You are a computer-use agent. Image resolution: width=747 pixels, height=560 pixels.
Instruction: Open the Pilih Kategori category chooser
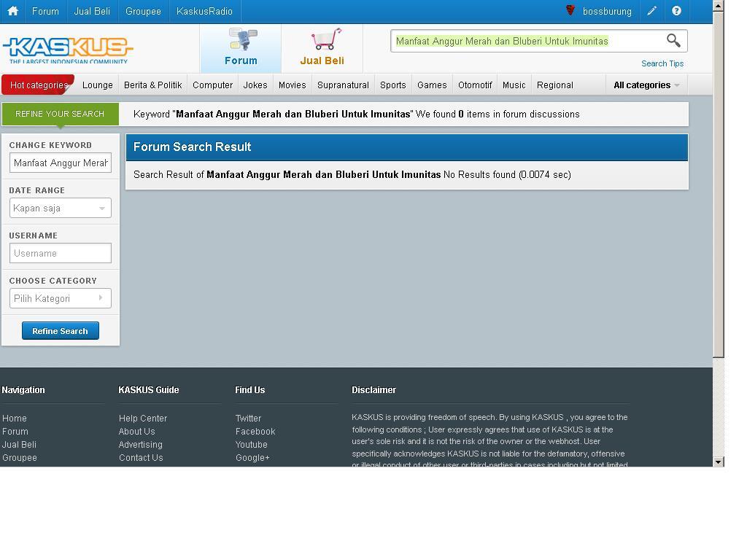click(x=61, y=298)
